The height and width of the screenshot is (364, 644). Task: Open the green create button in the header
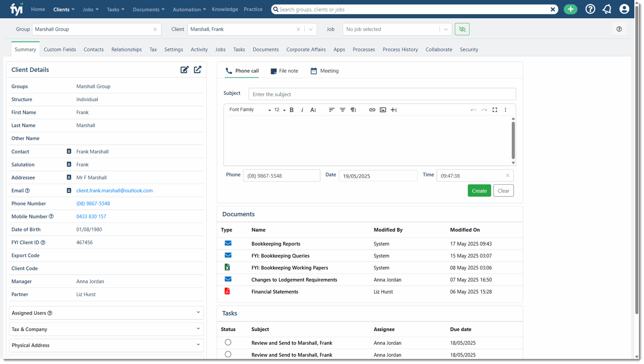[x=570, y=9]
